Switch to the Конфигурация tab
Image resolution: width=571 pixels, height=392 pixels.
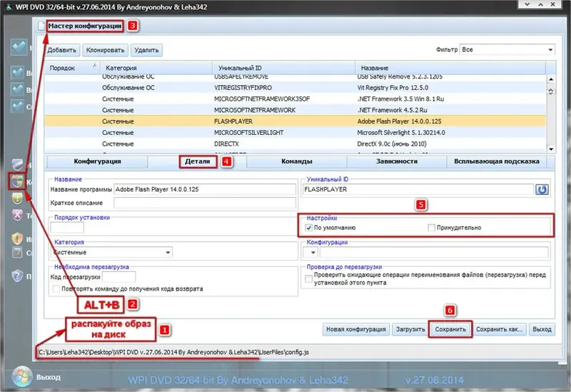click(97, 161)
